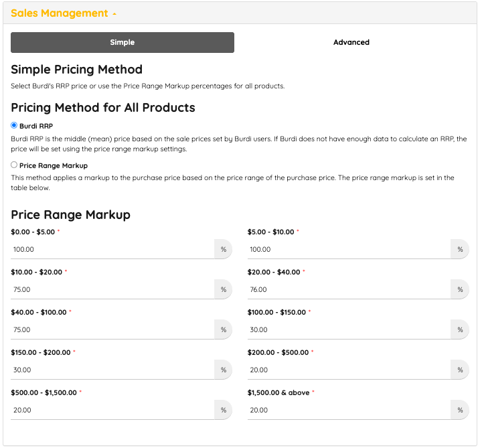Image resolution: width=480 pixels, height=448 pixels.
Task: Click percent symbol beside $200.00 - $500.00 field
Action: pyautogui.click(x=460, y=370)
